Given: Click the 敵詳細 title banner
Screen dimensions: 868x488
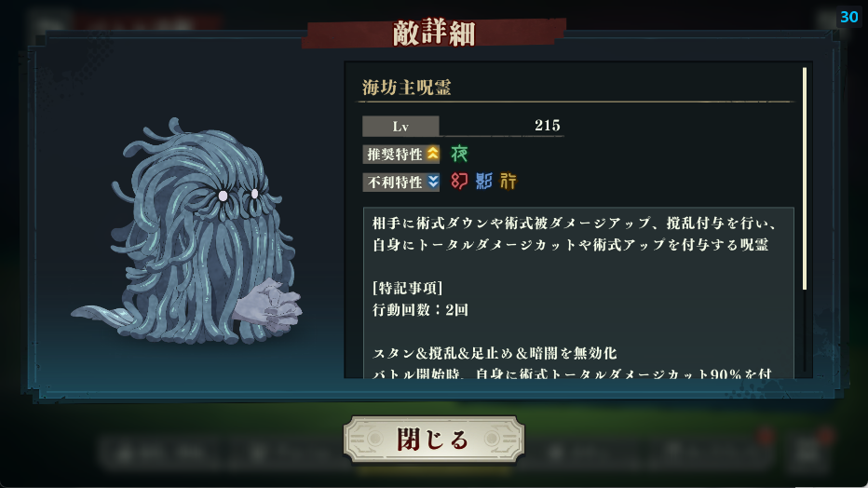Looking at the screenshot, I should [x=434, y=33].
